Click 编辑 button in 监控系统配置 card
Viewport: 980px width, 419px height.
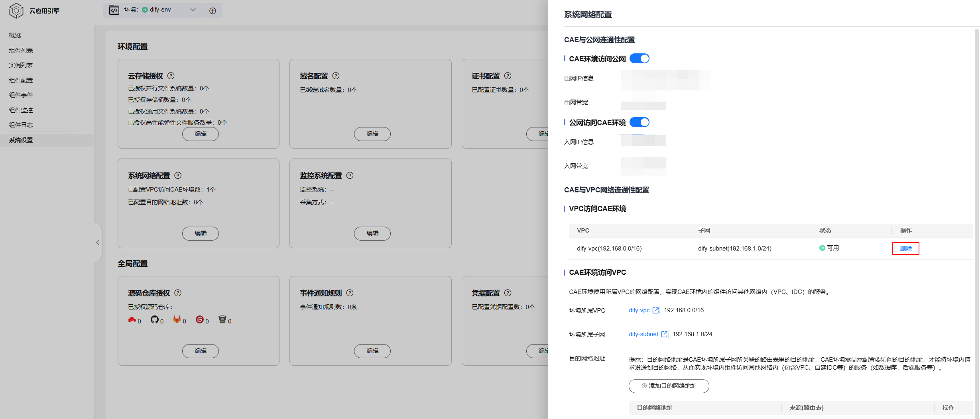[372, 233]
